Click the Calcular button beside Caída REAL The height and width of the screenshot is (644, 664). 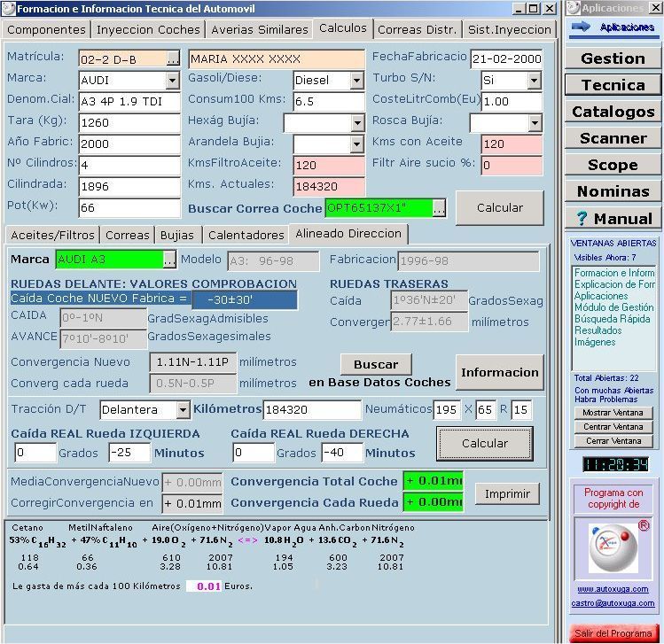(x=484, y=444)
